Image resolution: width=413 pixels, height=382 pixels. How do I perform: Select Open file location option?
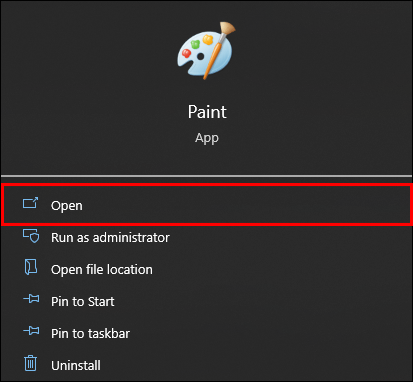pos(102,270)
